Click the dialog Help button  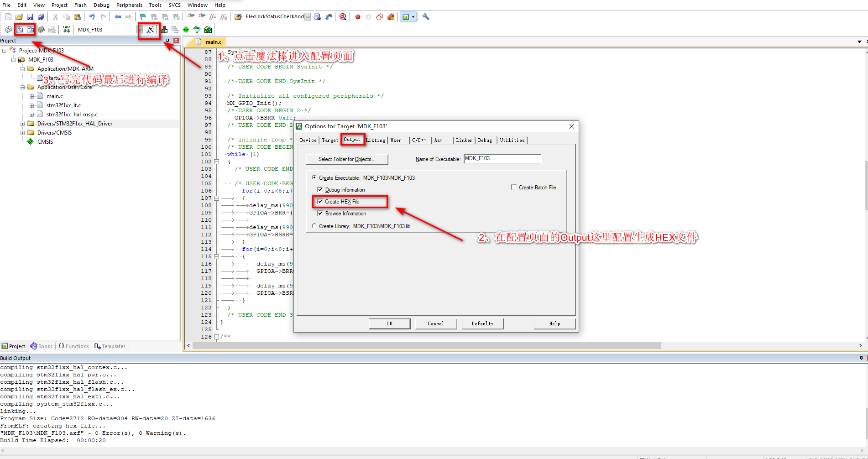tap(554, 323)
